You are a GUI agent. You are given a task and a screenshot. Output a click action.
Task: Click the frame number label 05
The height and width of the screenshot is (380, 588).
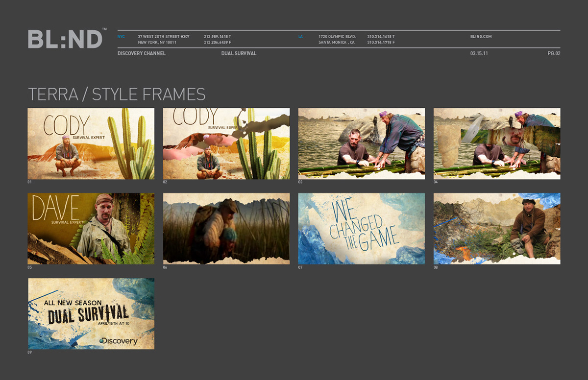pyautogui.click(x=30, y=267)
